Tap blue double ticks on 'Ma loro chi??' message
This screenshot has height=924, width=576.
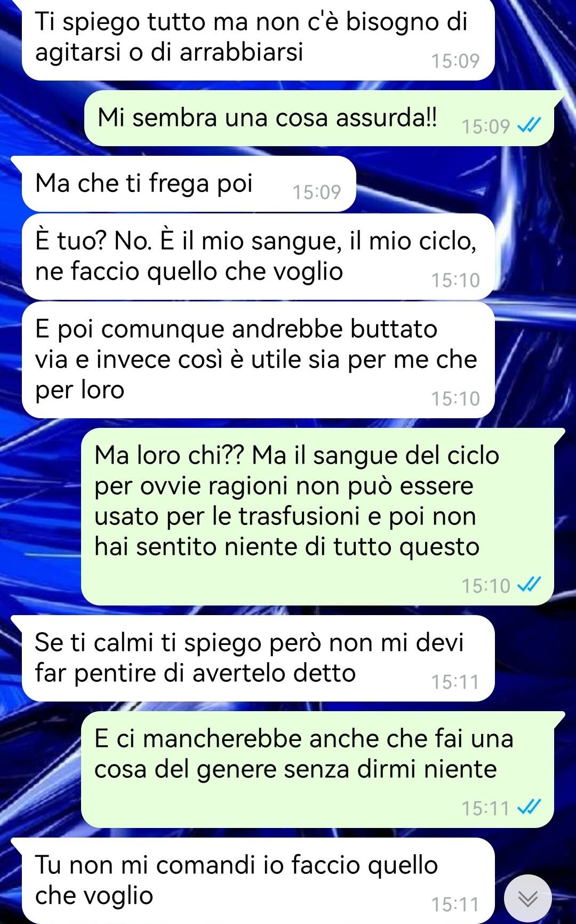point(530,585)
